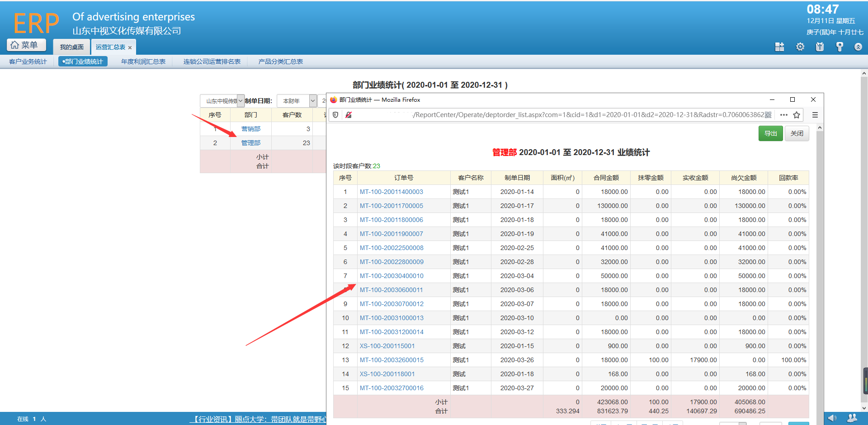The height and width of the screenshot is (425, 868).
Task: Click the popup scrollbar up arrow
Action: point(820,128)
